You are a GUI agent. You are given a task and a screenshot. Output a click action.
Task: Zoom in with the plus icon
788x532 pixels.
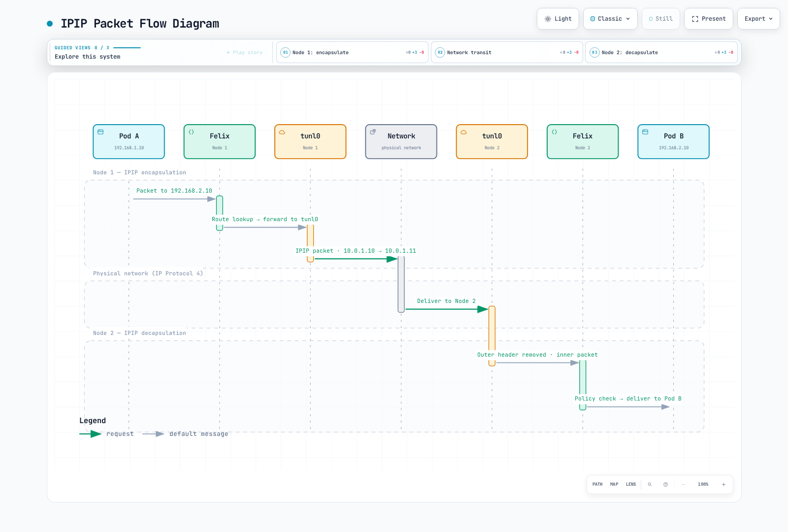[723, 484]
